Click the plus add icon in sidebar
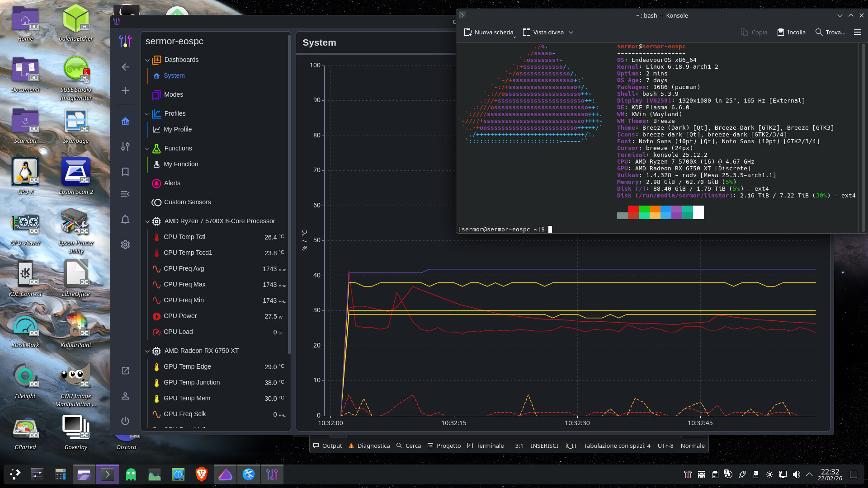The height and width of the screenshot is (488, 868). pos(125,90)
